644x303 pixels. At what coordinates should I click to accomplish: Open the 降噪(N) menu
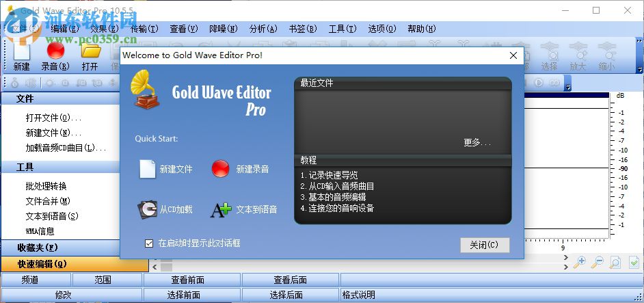pos(224,29)
